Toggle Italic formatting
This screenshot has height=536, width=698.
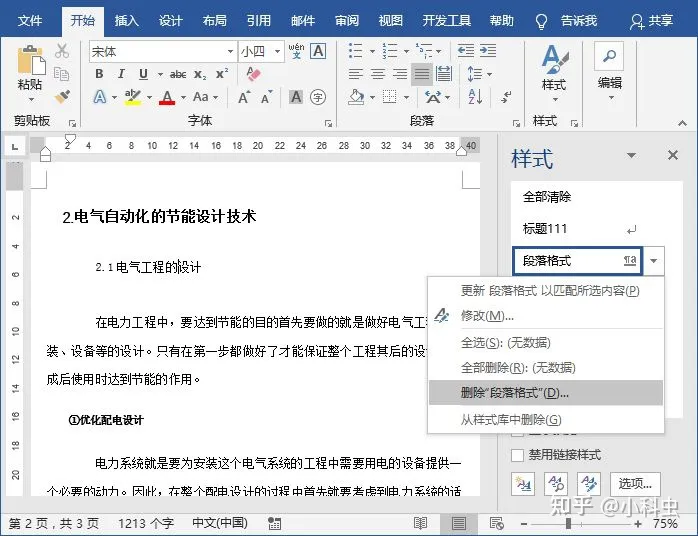click(x=121, y=74)
